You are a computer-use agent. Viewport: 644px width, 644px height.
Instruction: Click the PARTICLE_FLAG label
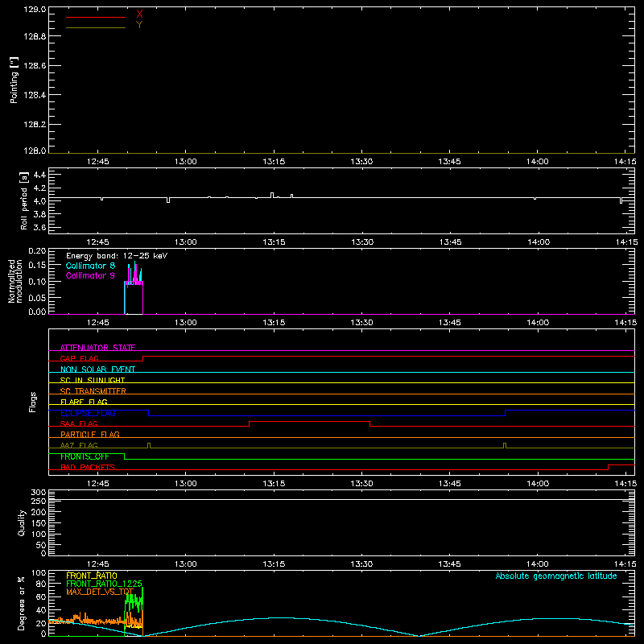pyautogui.click(x=90, y=435)
